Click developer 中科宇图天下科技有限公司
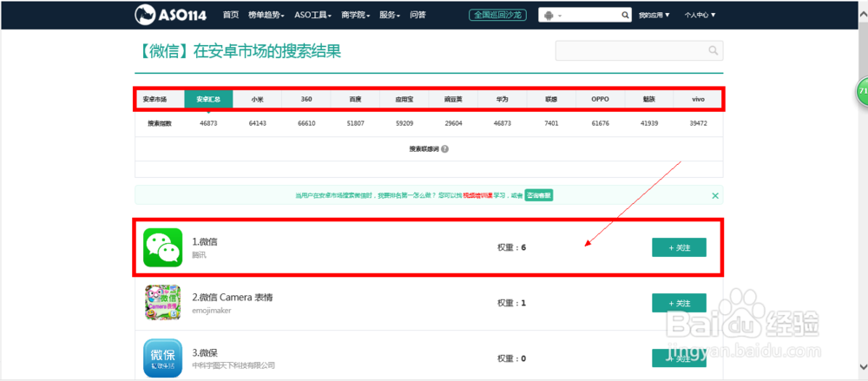The width and height of the screenshot is (868, 381). [x=233, y=366]
